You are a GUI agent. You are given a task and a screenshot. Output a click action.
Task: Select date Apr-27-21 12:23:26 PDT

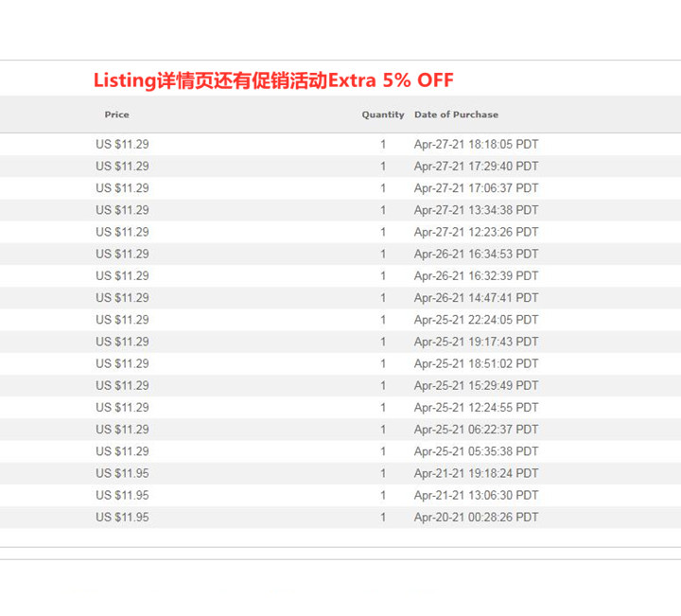point(476,232)
